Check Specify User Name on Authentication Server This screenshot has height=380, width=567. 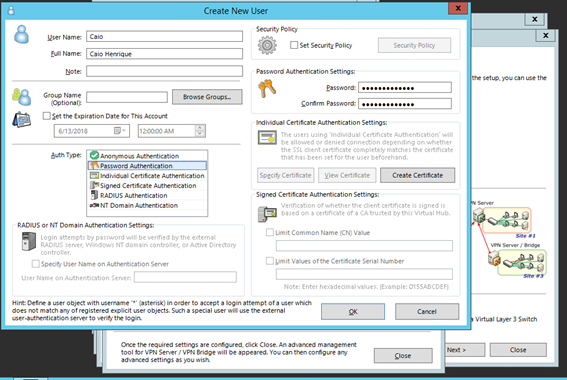(35, 264)
